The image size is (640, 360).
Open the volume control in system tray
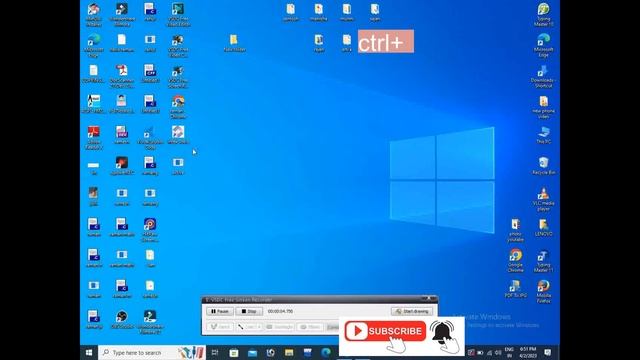(498, 353)
